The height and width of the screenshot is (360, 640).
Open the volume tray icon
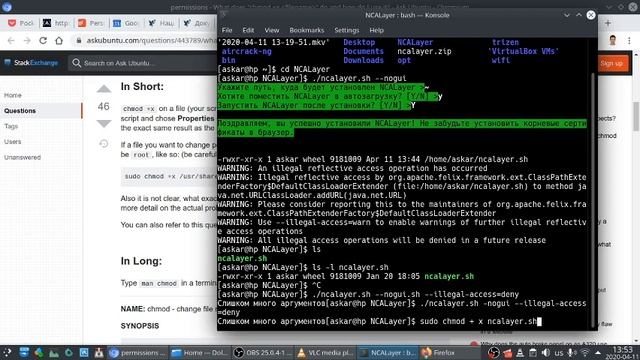(x=546, y=353)
